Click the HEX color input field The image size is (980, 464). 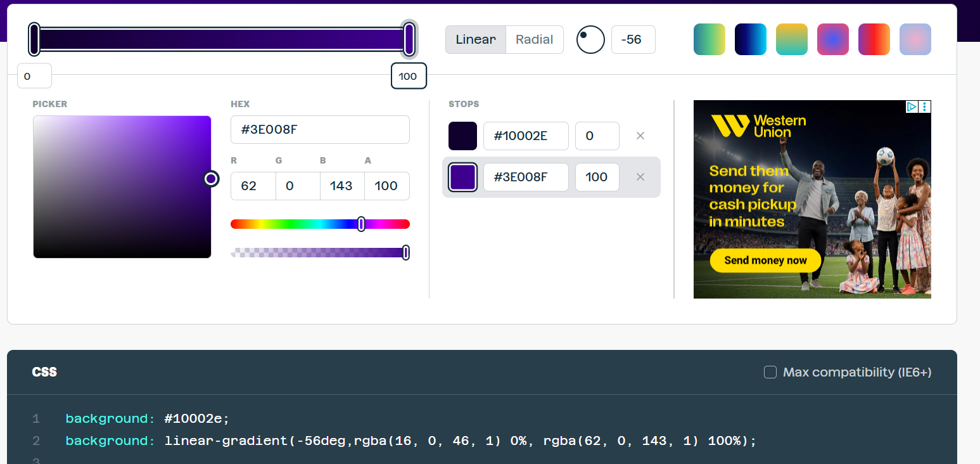[320, 130]
